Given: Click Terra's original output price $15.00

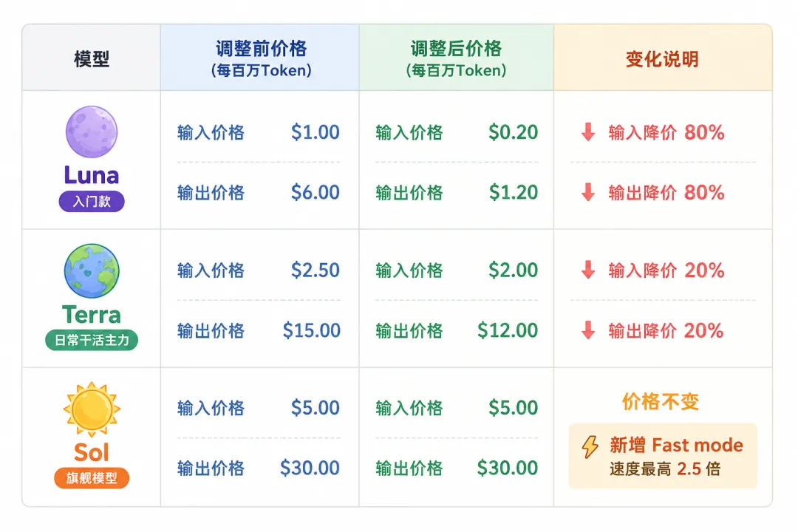Looking at the screenshot, I should click(x=312, y=330).
